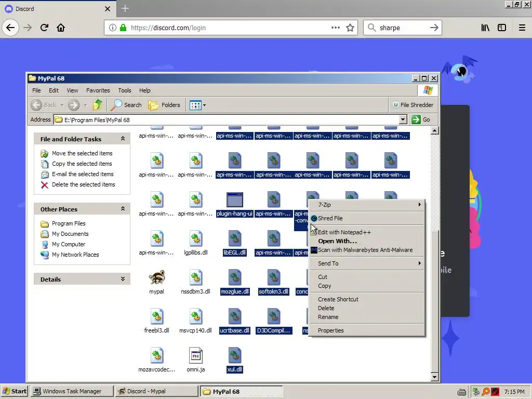Expand the 7-Zip context submenu

(367, 205)
